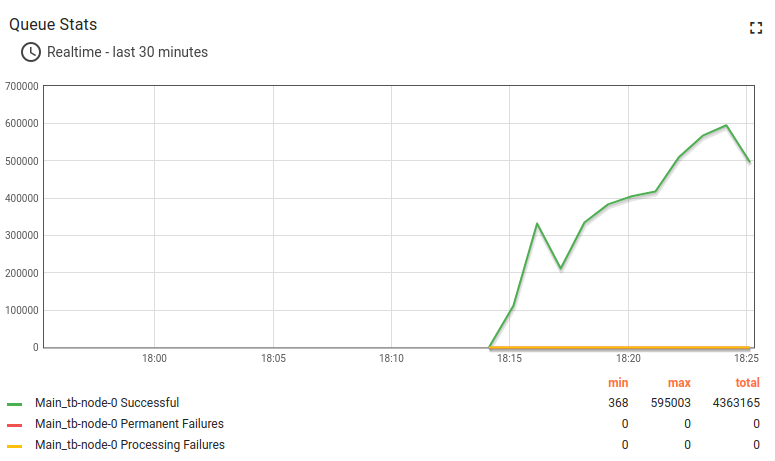Viewport: 775px width, 461px height.
Task: Click the max column header
Action: [679, 383]
